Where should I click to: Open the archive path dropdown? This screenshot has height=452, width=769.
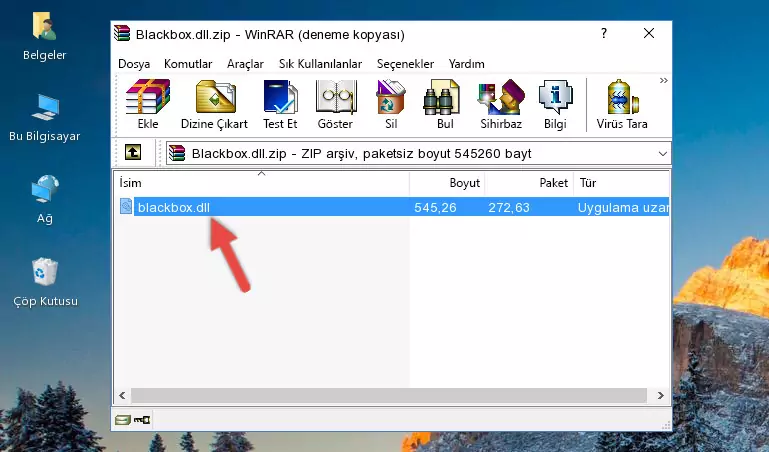[663, 153]
